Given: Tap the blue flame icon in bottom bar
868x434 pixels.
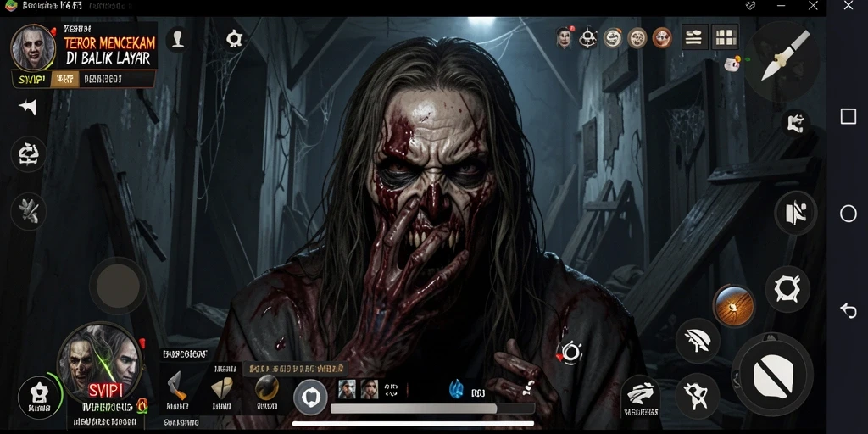Looking at the screenshot, I should point(456,389).
